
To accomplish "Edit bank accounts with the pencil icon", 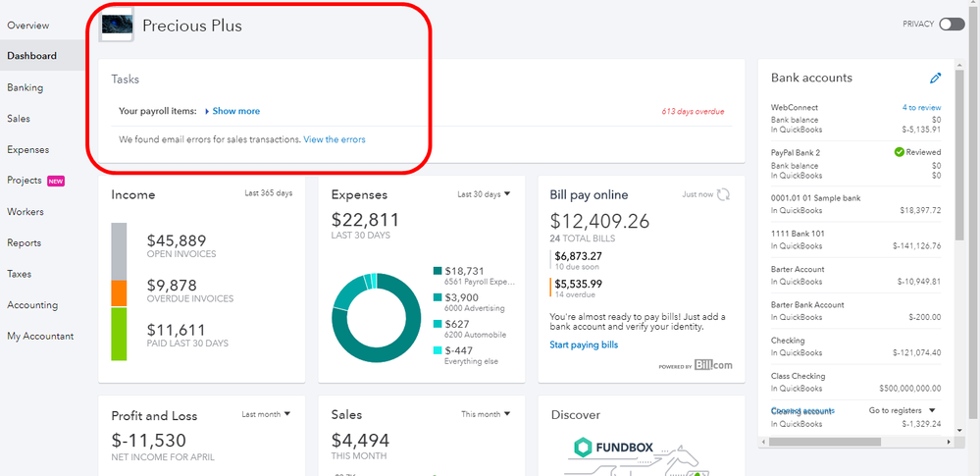I will pyautogui.click(x=935, y=79).
